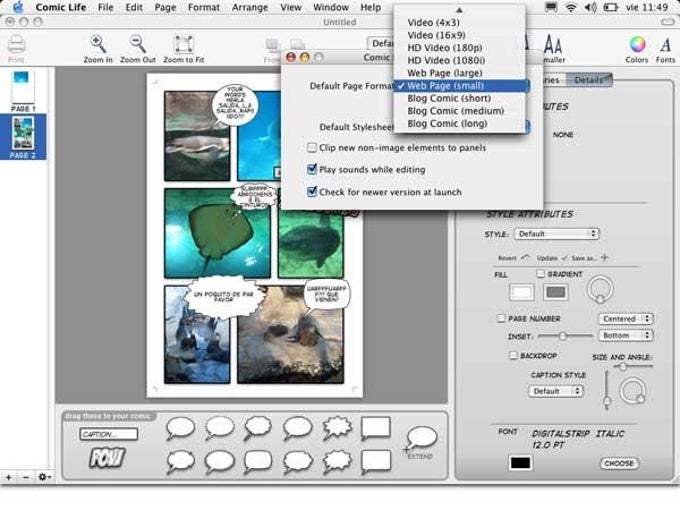Enable Clip new non-image elements to panels
This screenshot has height=510, width=680.
(311, 148)
